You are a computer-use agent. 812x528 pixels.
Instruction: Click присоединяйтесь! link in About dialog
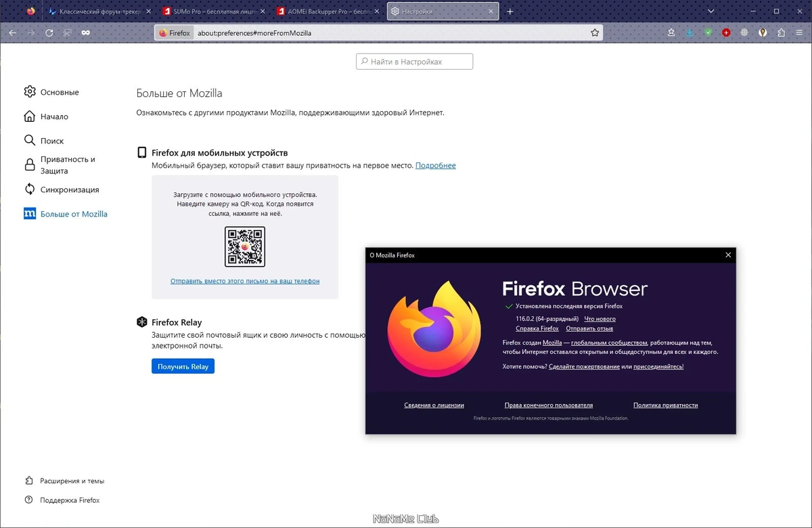pos(658,366)
